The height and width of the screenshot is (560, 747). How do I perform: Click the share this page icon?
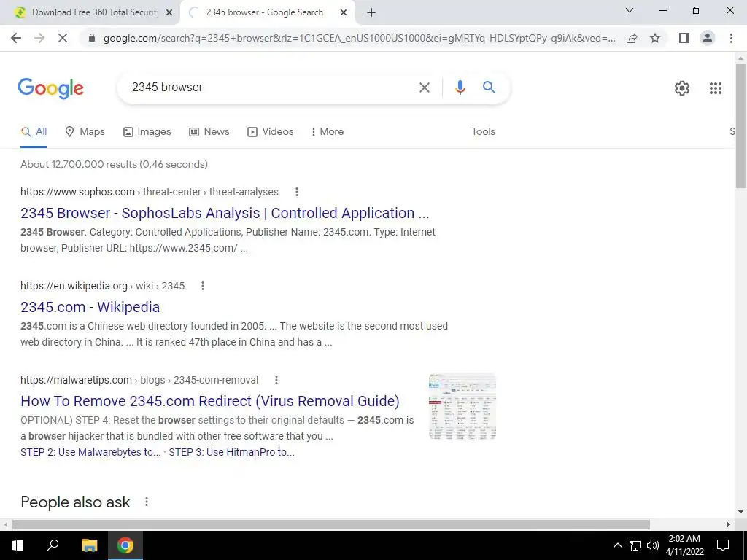(632, 38)
